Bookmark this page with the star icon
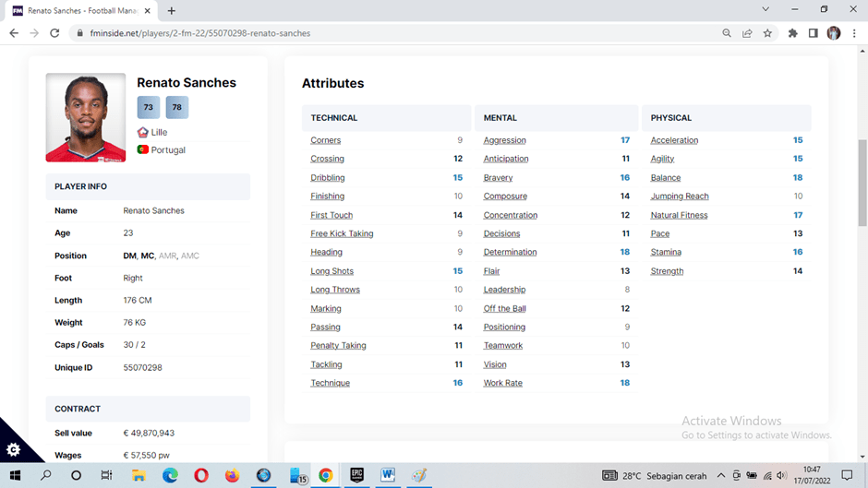 click(x=767, y=33)
